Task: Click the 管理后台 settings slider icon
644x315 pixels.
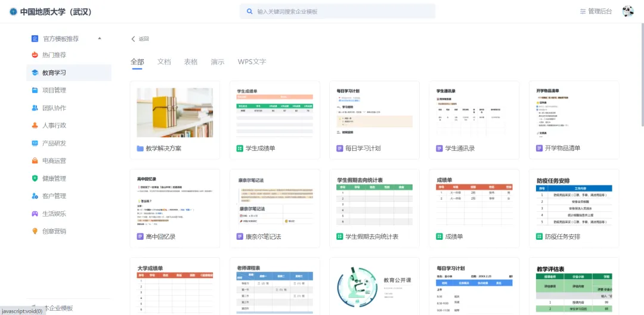Action: [583, 11]
